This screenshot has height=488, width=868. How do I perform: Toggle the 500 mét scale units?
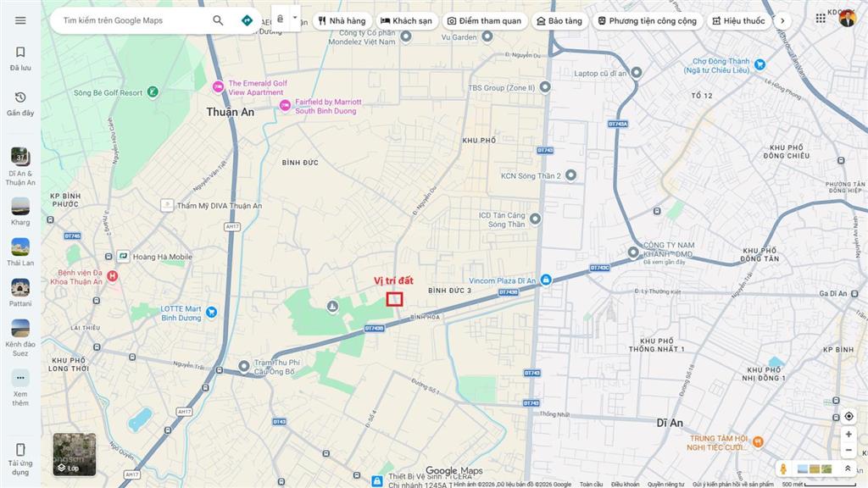pos(819,484)
